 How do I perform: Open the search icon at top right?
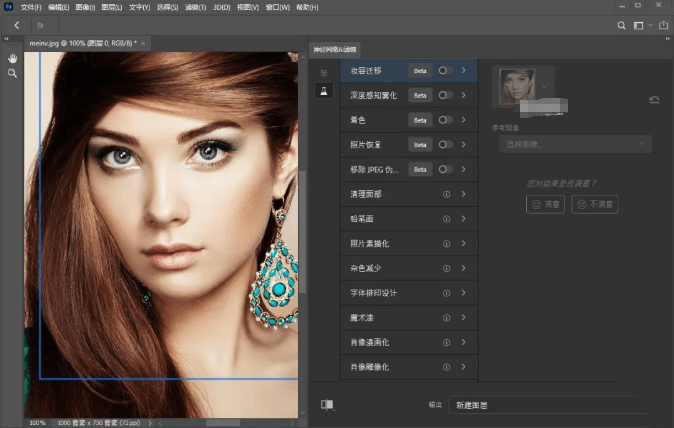[x=621, y=25]
